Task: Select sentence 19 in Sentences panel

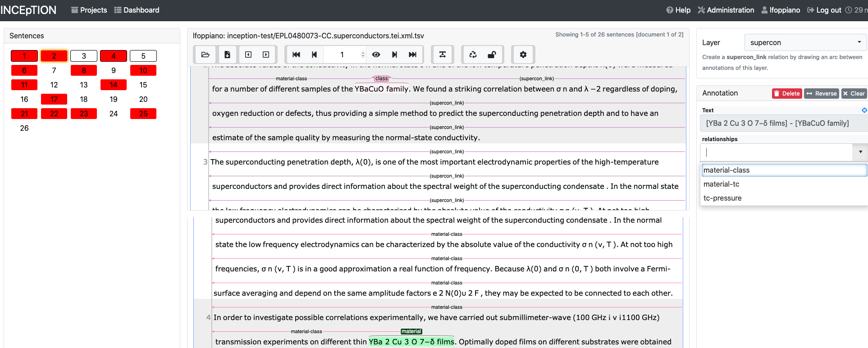Action: coord(114,99)
